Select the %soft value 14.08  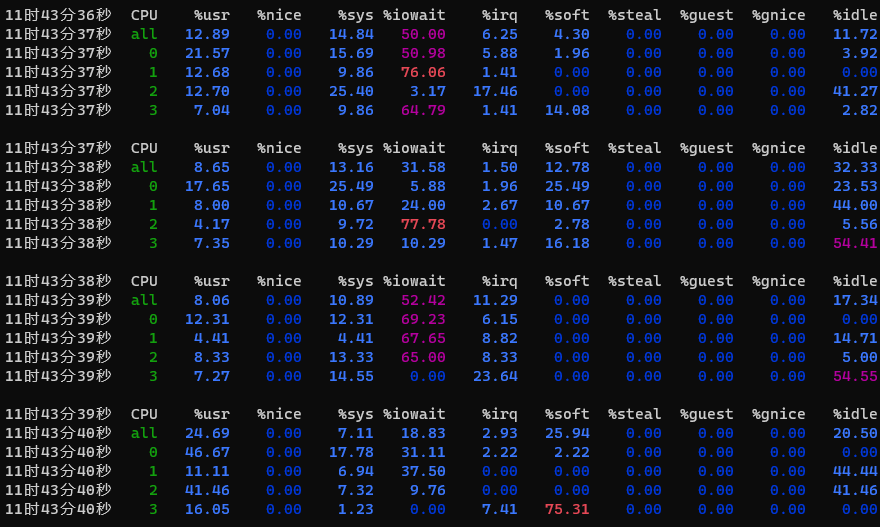(567, 110)
